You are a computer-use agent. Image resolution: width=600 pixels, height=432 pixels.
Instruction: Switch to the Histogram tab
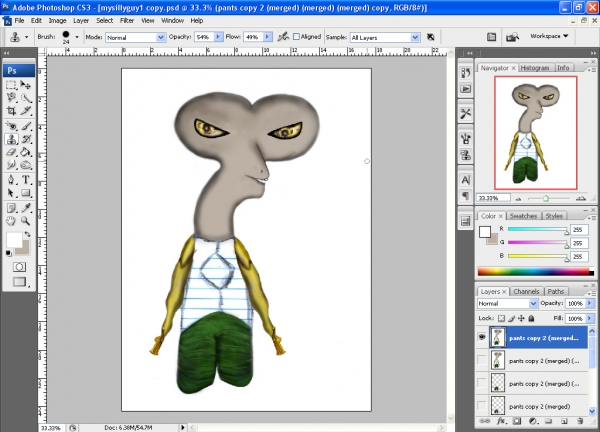[535, 68]
